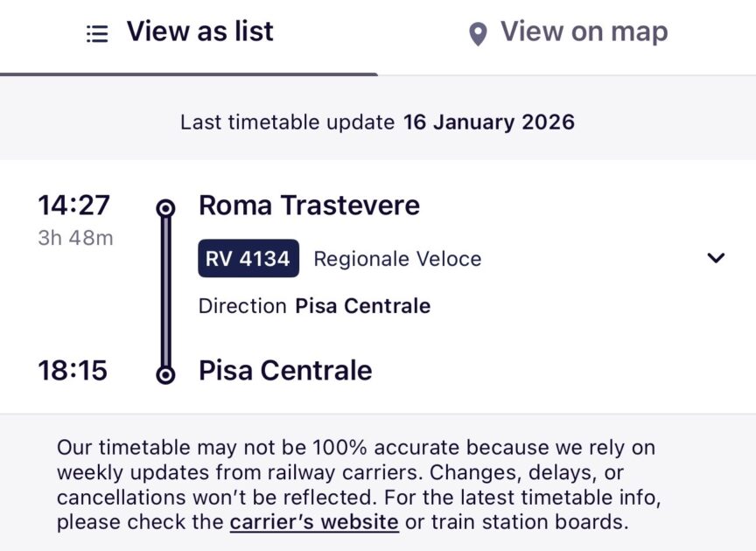
Task: Click the RV 4134 train number badge
Action: 248,259
